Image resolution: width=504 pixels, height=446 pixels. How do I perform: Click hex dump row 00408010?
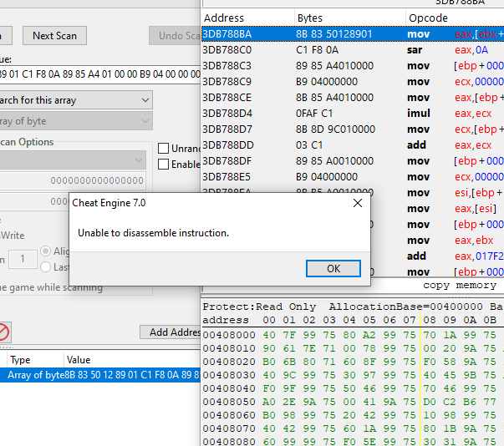(353, 348)
